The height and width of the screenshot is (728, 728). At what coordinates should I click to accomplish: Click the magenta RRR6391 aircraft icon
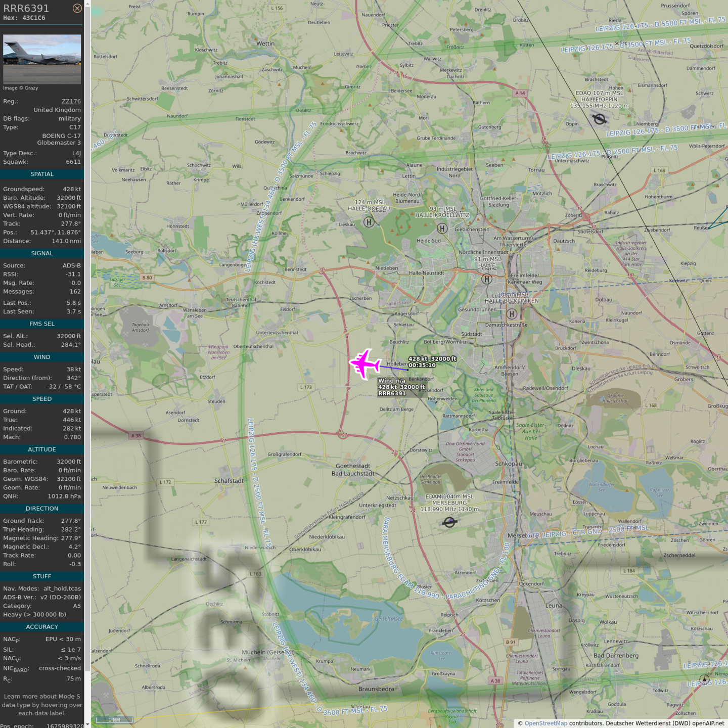[x=365, y=363]
